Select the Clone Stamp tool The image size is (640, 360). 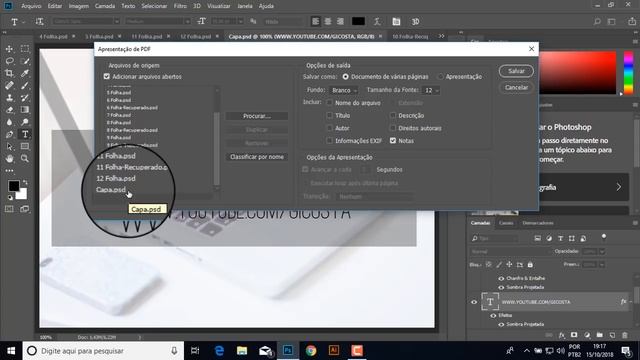(x=9, y=98)
